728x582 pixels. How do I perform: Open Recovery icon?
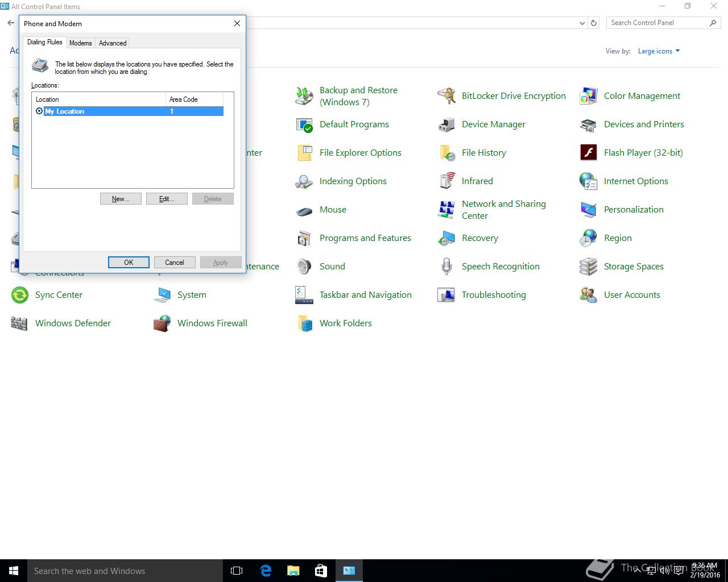(x=446, y=238)
